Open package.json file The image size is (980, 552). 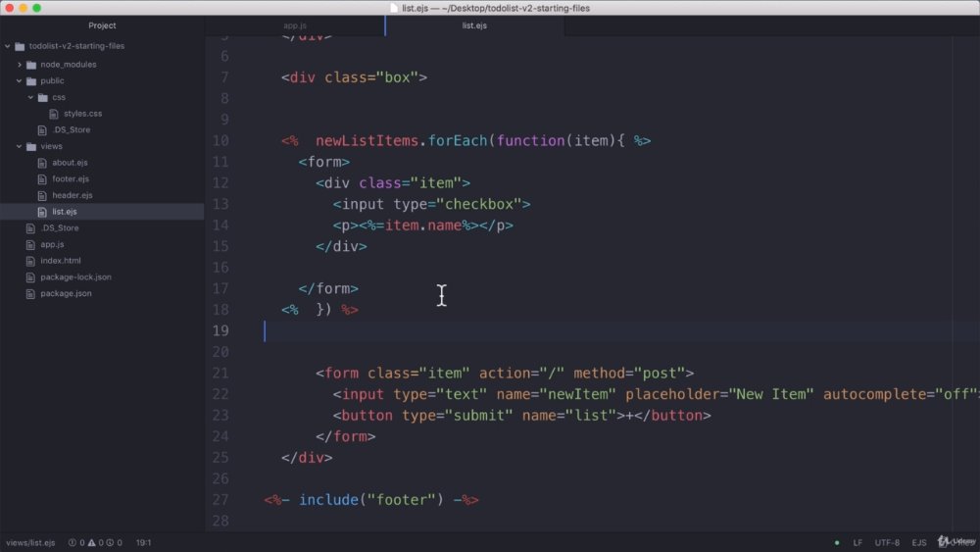tap(66, 293)
